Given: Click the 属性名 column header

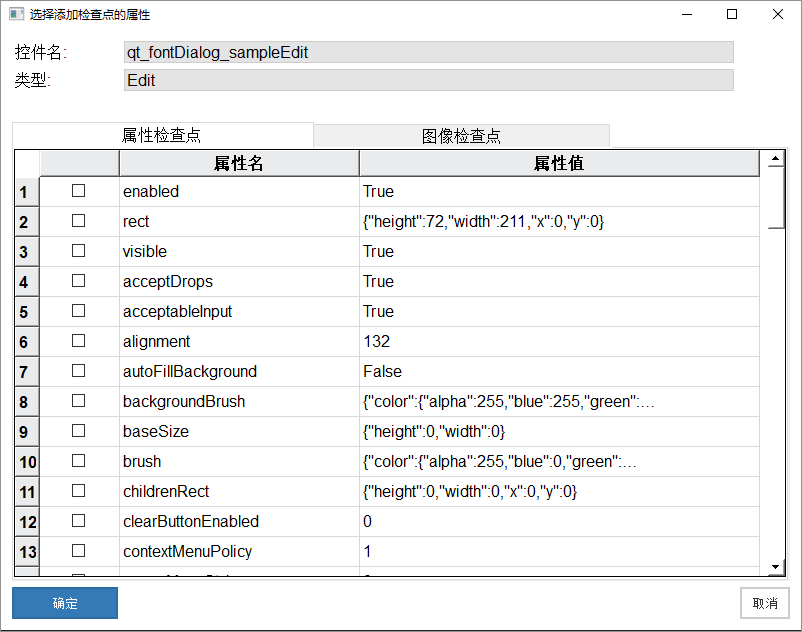Looking at the screenshot, I should point(239,164).
